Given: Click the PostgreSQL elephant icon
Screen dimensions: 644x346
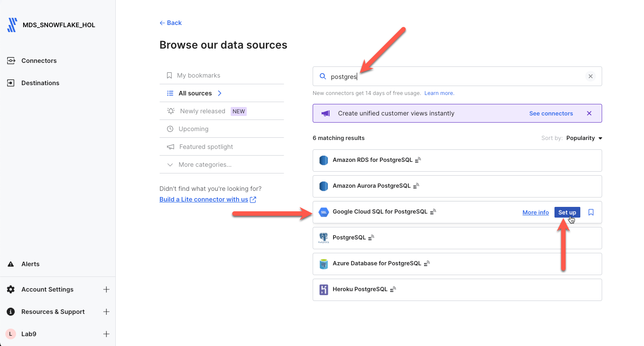Looking at the screenshot, I should 324,238.
